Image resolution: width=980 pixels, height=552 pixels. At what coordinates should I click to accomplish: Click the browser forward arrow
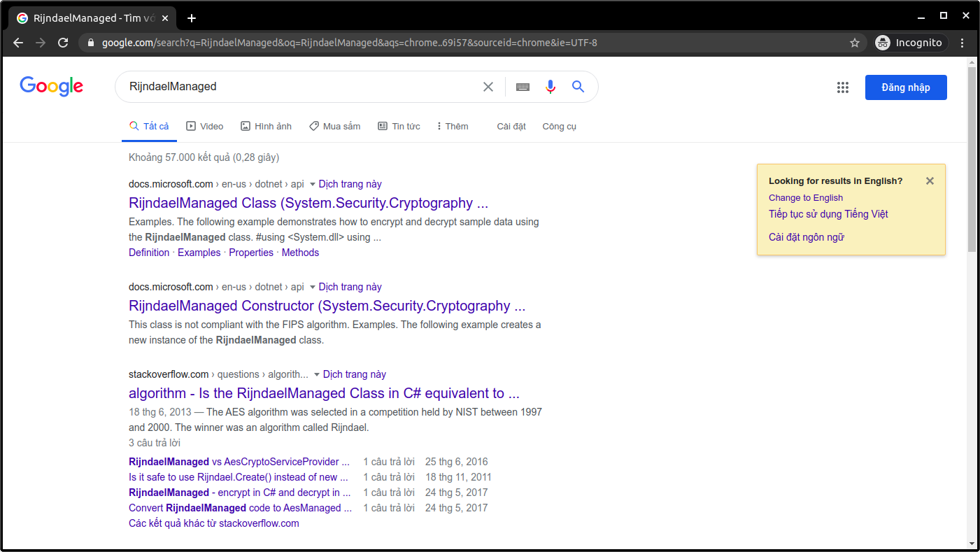(x=41, y=43)
